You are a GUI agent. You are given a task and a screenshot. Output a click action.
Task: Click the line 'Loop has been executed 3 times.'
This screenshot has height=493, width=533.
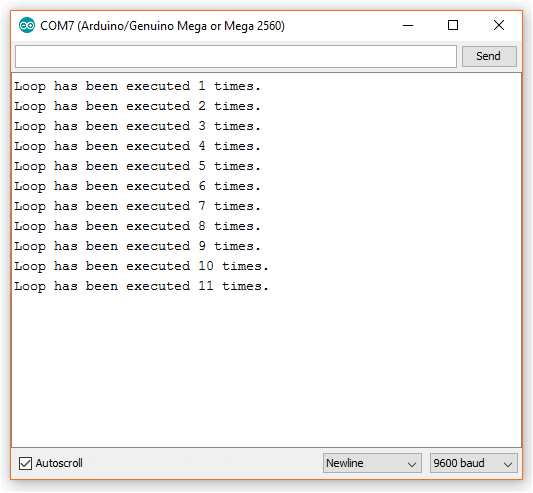pyautogui.click(x=137, y=126)
